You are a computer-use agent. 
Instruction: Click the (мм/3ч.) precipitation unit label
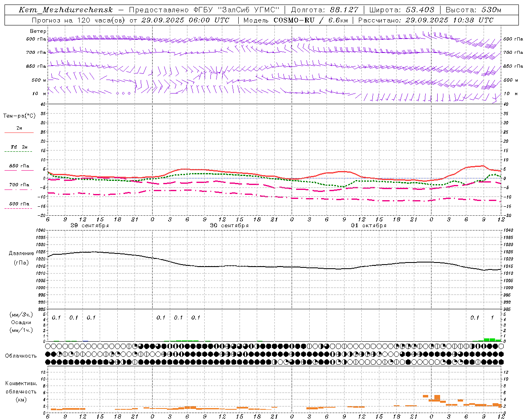point(21,315)
